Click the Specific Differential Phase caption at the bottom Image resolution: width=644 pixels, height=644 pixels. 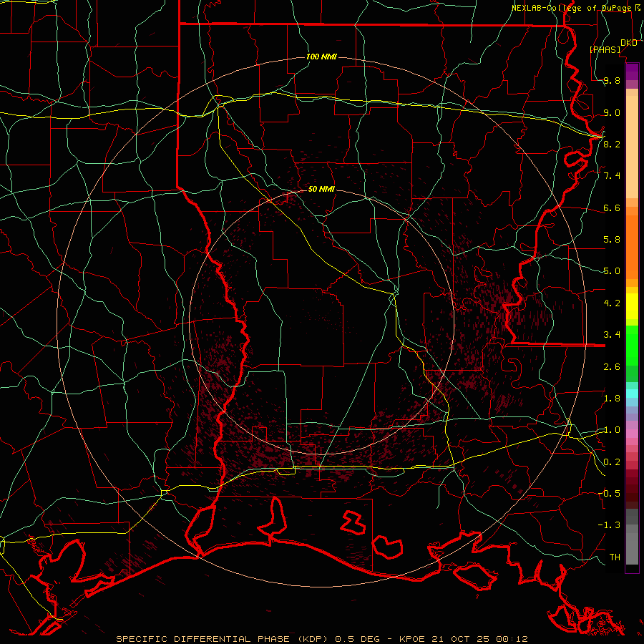click(321, 639)
